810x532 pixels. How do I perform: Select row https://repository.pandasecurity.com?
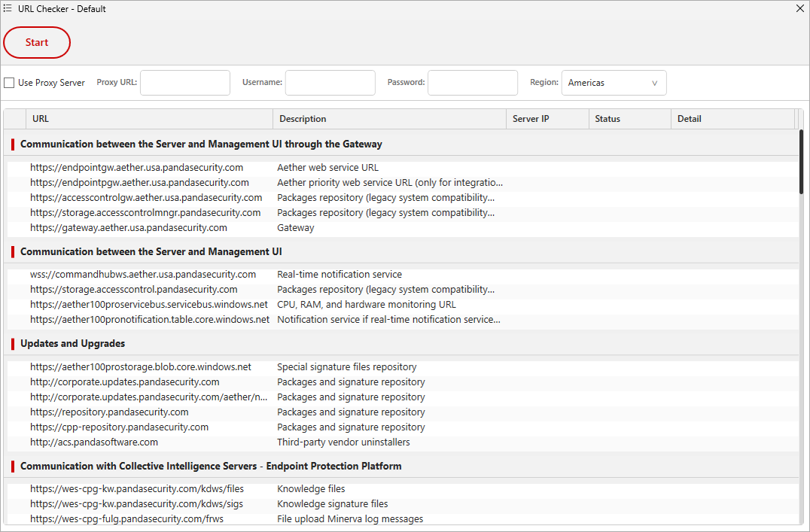coord(403,412)
